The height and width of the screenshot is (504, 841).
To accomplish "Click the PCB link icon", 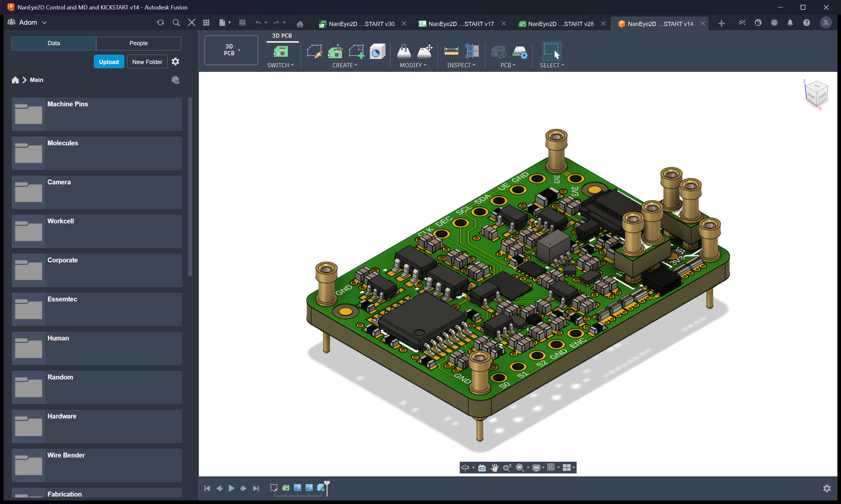I will [x=498, y=52].
